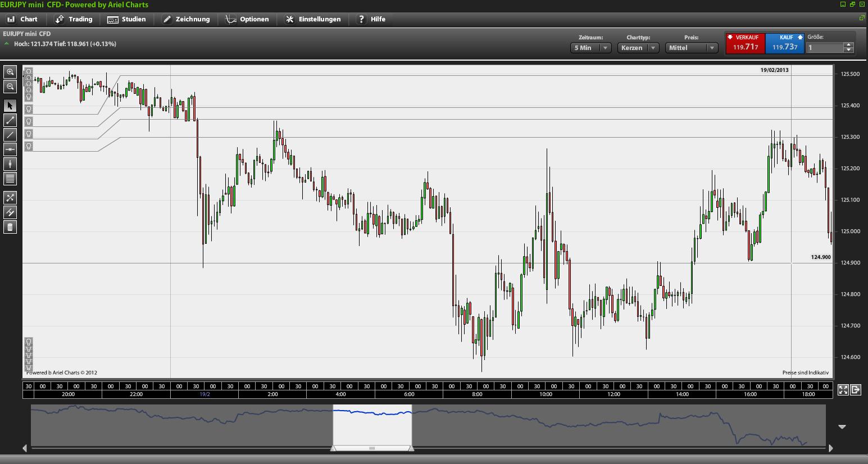Click the down arrow right of the overview chart

pyautogui.click(x=842, y=427)
